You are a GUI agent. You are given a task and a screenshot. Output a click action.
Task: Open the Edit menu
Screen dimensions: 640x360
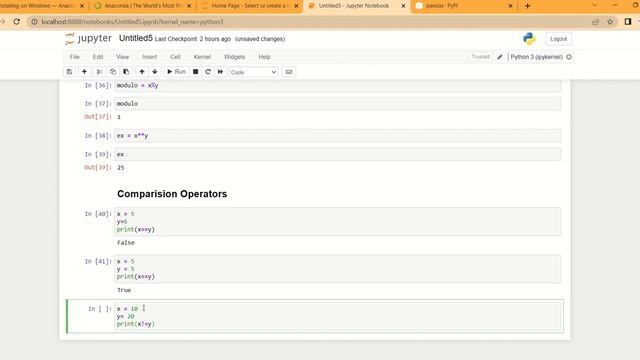tap(98, 57)
